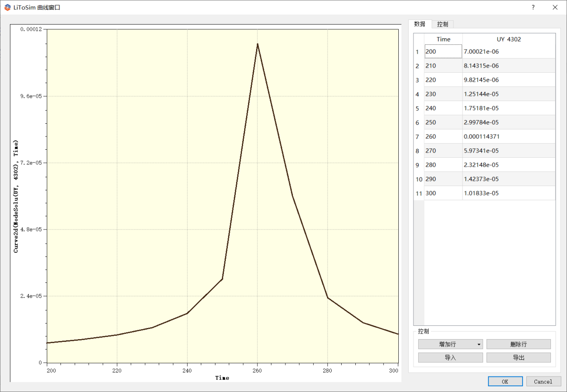Confirm with the OK button
567x392 pixels.
[505, 382]
